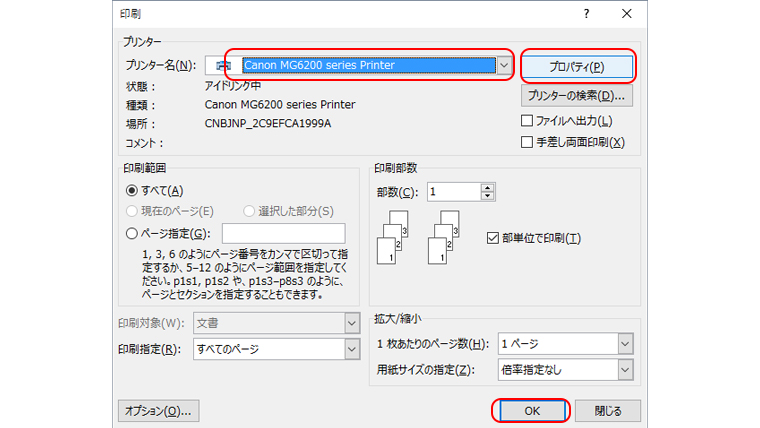Select the ページ指定 radio button
The image size is (760, 428).
[x=132, y=233]
